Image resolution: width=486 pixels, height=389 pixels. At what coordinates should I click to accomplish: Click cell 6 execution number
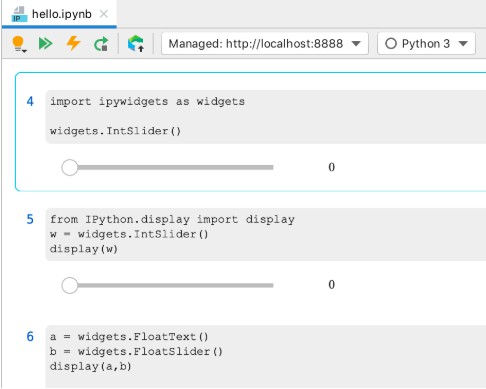(30, 336)
